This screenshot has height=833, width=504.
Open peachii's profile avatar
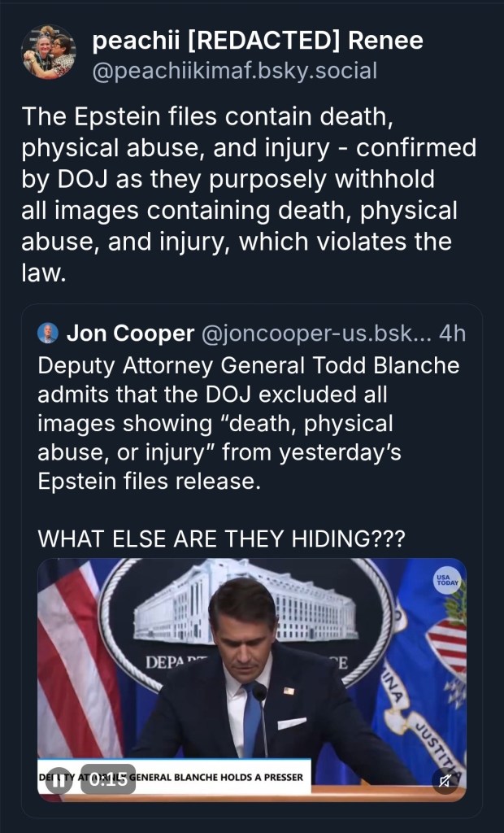coord(48,53)
